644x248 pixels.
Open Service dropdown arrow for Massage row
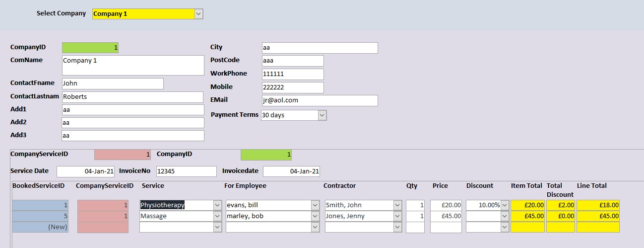click(x=218, y=216)
